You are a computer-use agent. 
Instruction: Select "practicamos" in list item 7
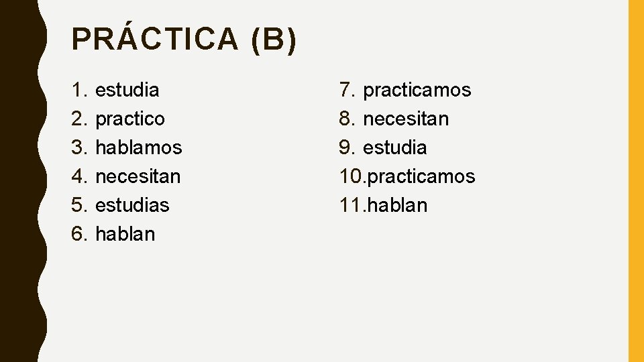[417, 90]
